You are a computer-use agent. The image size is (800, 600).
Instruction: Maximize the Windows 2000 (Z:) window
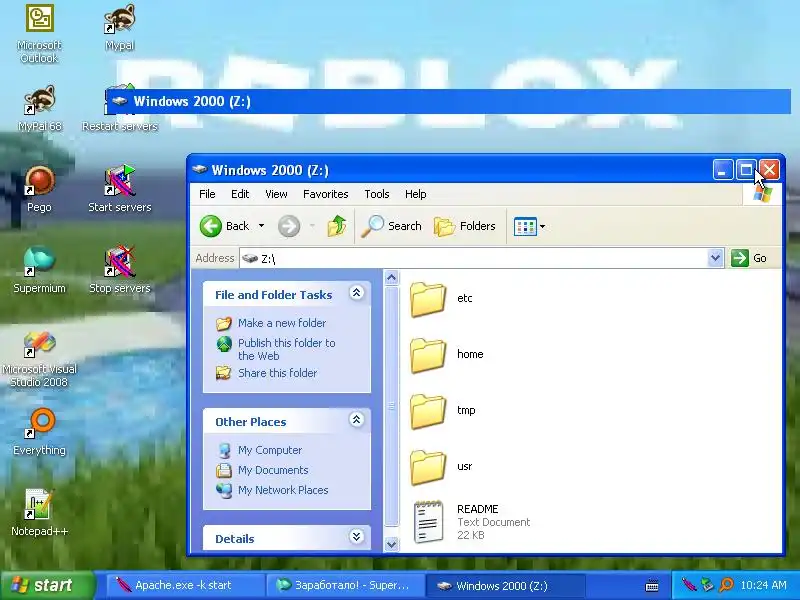(745, 170)
